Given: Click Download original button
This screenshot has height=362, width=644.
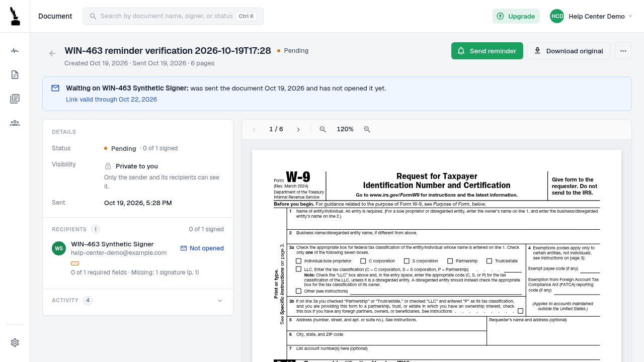Looking at the screenshot, I should coord(569,51).
